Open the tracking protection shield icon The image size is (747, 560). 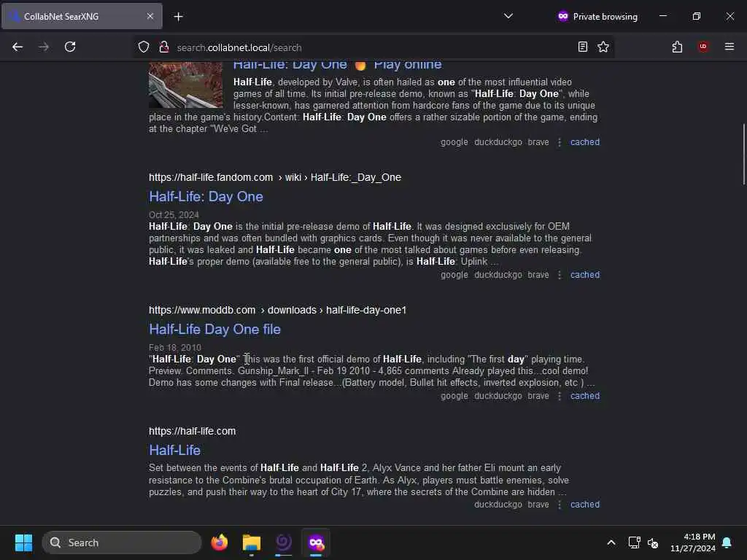point(144,47)
